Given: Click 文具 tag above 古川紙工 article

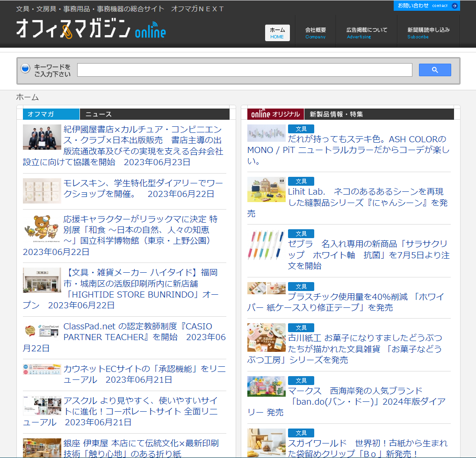Looking at the screenshot, I should (x=301, y=327).
